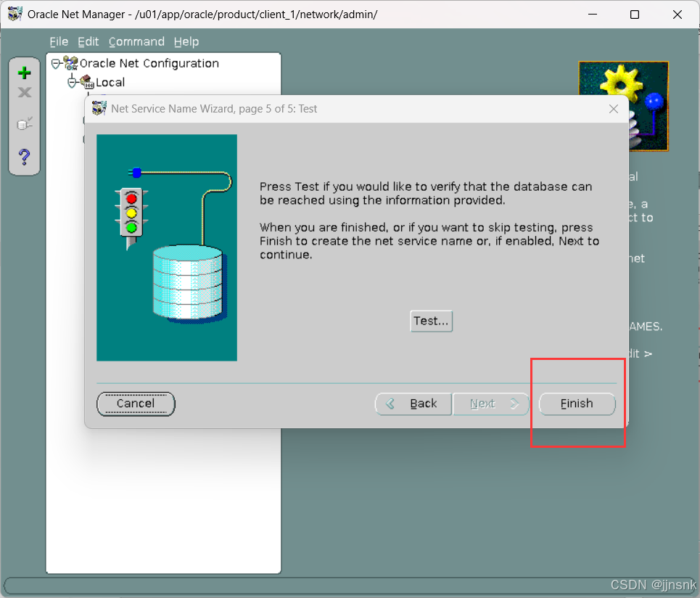The image size is (700, 598).
Task: Collapse the Local tree node
Action: (x=72, y=83)
